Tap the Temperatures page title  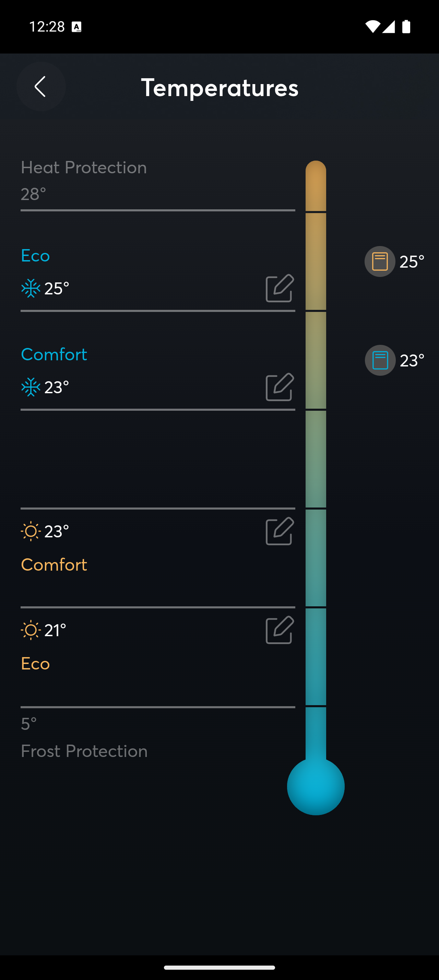coord(220,87)
